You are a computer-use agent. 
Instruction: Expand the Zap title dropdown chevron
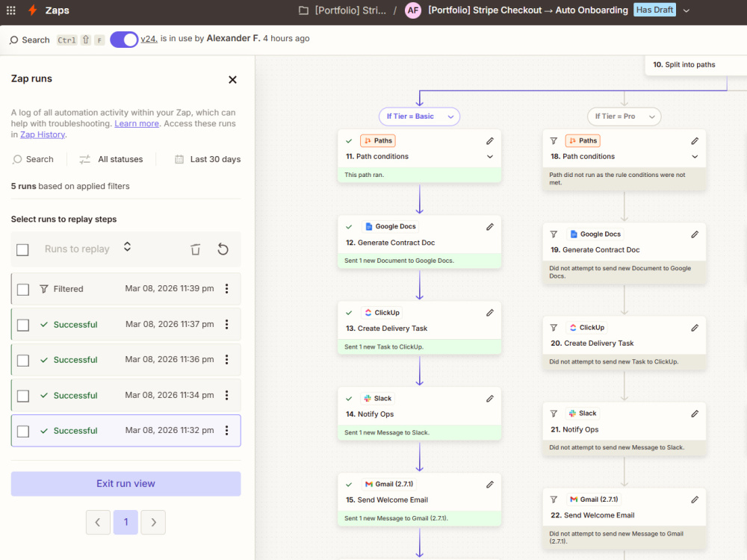pyautogui.click(x=686, y=10)
